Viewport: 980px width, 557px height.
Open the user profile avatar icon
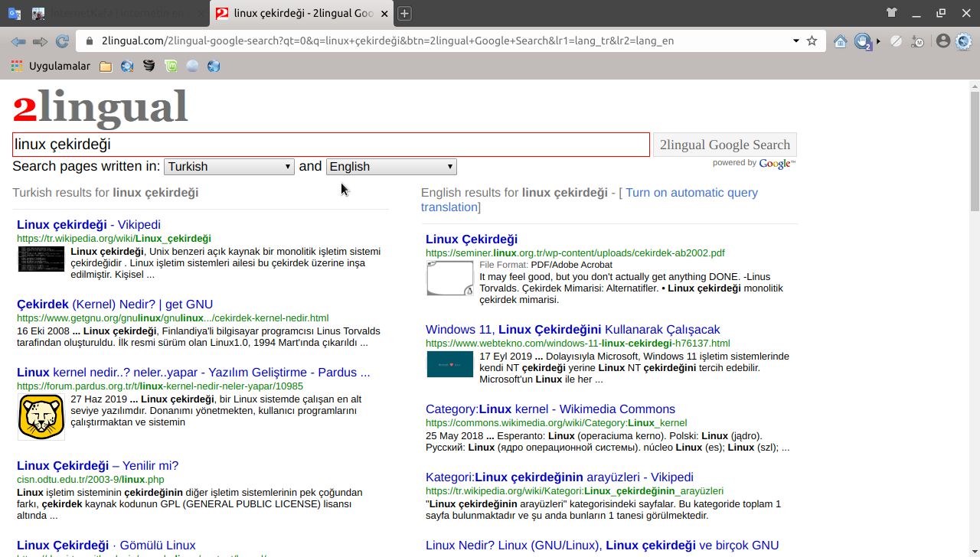[x=943, y=41]
